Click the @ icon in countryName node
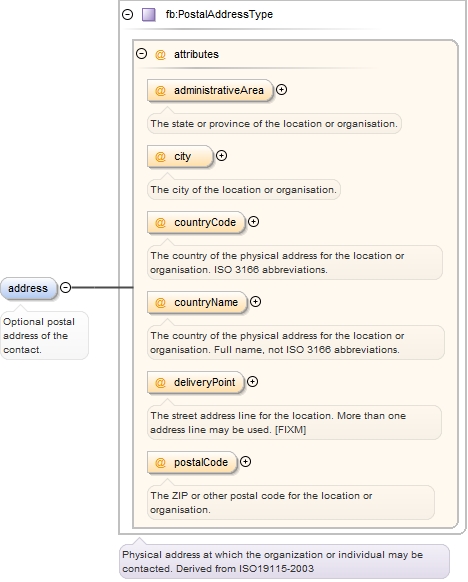 pos(160,303)
